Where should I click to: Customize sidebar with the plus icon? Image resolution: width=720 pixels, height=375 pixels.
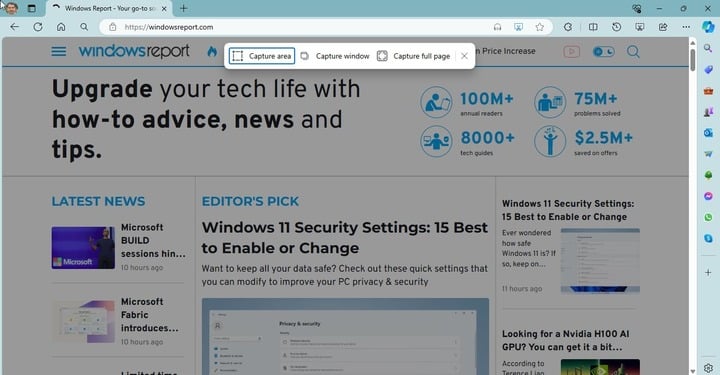click(708, 272)
